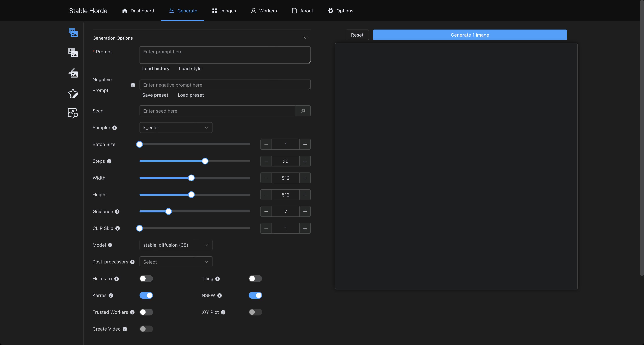This screenshot has width=644, height=345.
Task: Open the Img2Img sidebar icon
Action: 73,53
